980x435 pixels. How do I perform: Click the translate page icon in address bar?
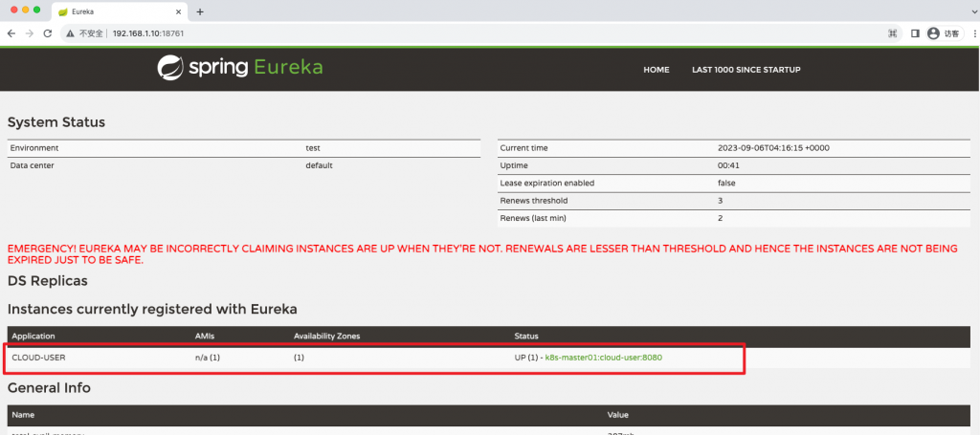pos(893,33)
